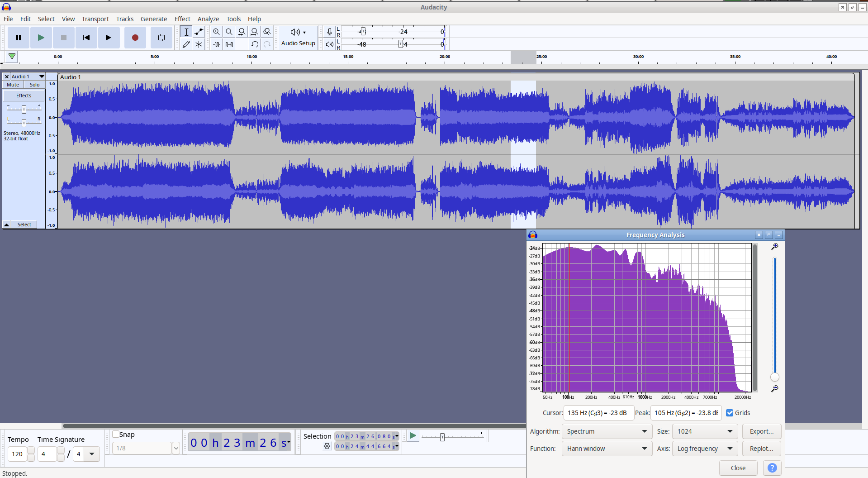The image size is (868, 478).
Task: Skip to the start of the project
Action: coord(86,38)
